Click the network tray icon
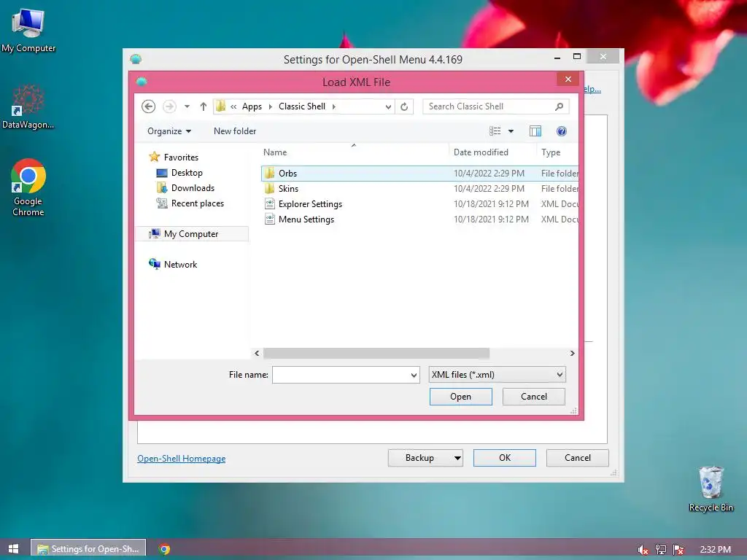Image resolution: width=747 pixels, height=560 pixels. tap(661, 550)
